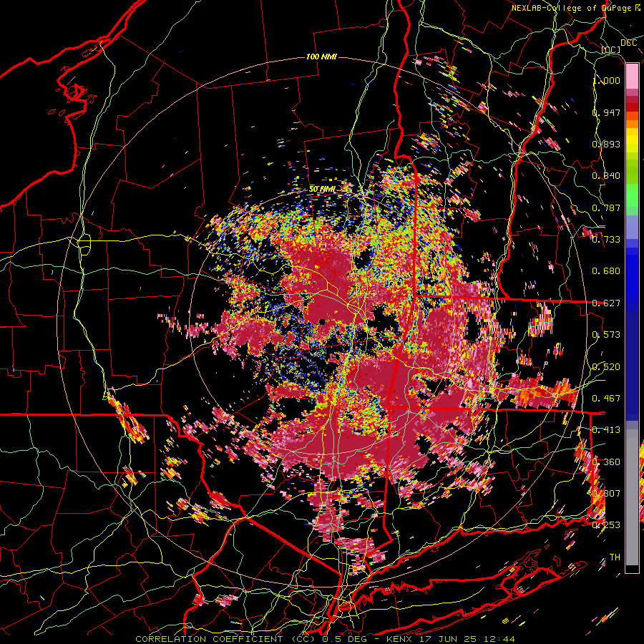Screen dimensions: 644x644
Task: Click the 17 JUN 25 date text
Action: click(x=448, y=639)
